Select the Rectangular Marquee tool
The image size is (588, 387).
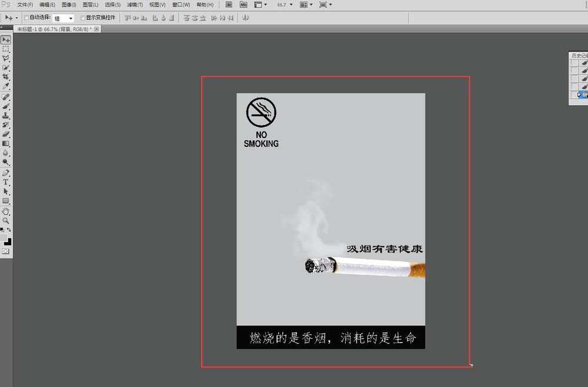(6, 49)
